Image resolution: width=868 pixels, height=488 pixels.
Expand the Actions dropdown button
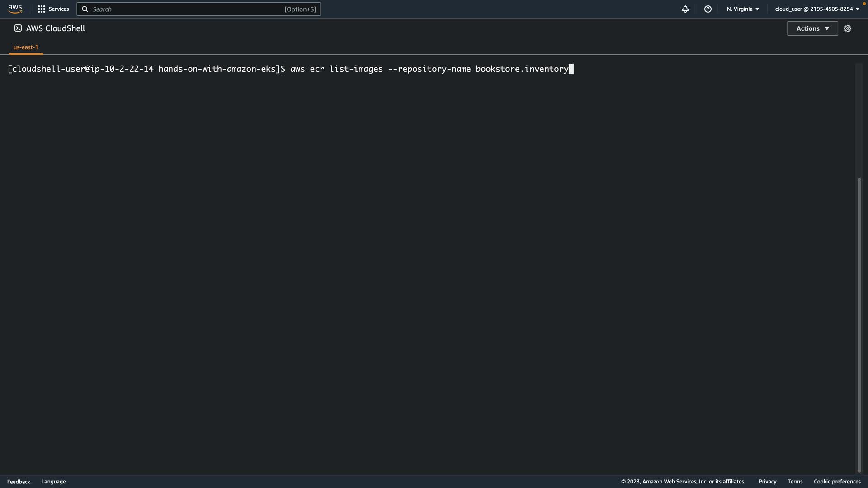coord(812,28)
